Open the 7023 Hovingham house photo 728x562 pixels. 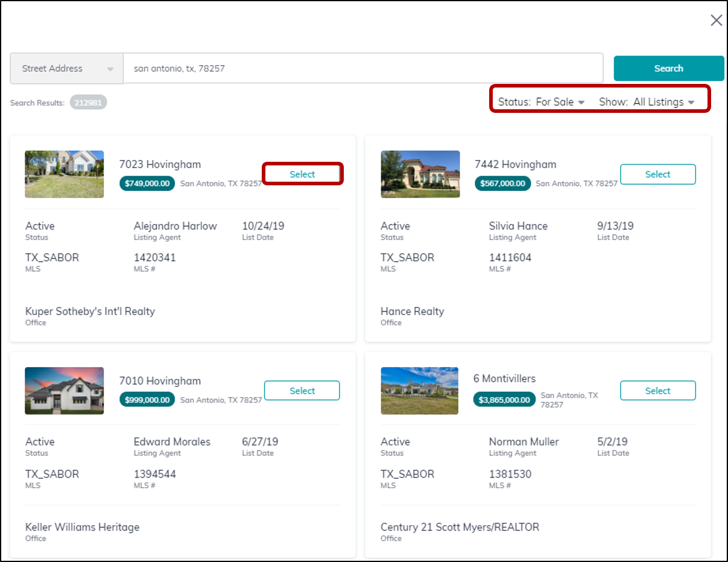pyautogui.click(x=65, y=174)
